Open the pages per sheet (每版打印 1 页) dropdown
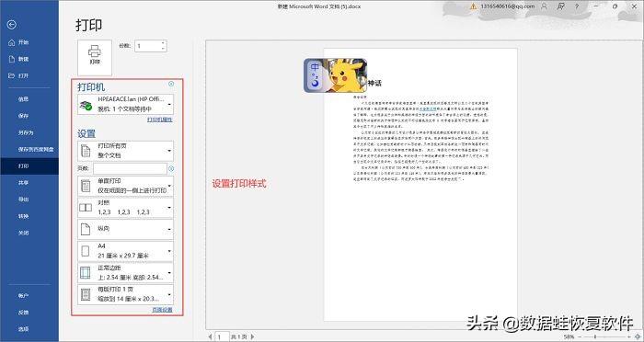Screen dimensions: 644x342 coord(126,294)
